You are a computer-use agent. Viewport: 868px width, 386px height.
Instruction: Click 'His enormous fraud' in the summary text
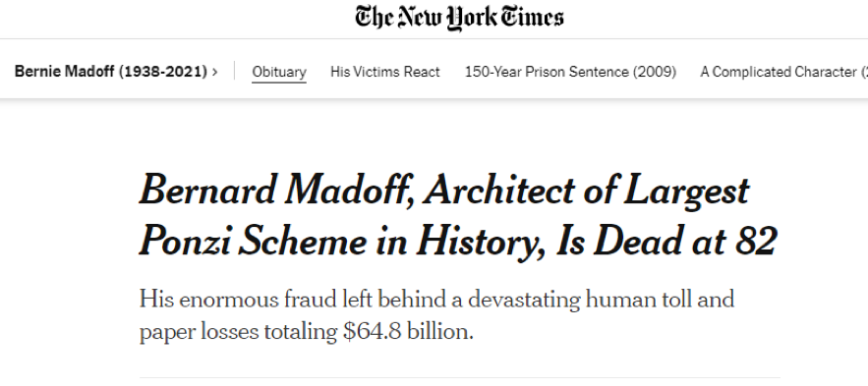[237, 300]
